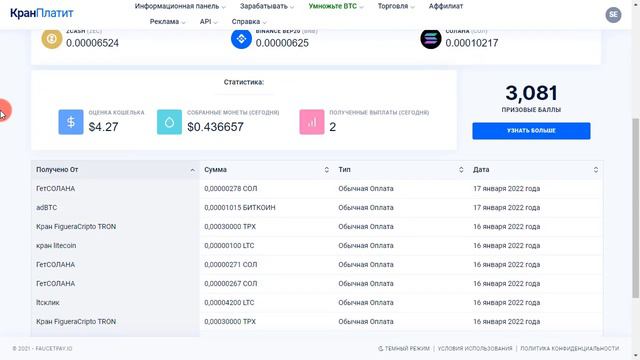Select the кран litecoin row name

click(56, 246)
